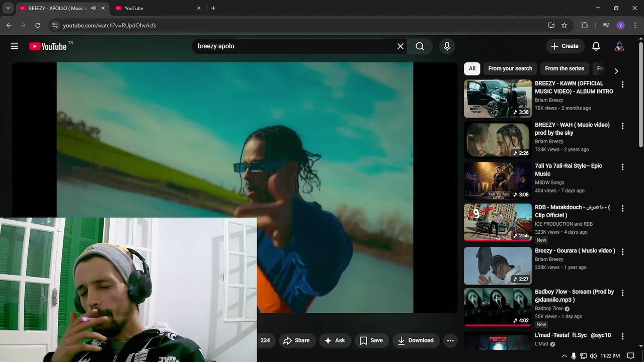Screen dimensions: 644x362
Task: Open ICE PRODUCTION and RDB channel link
Action: [563, 224]
